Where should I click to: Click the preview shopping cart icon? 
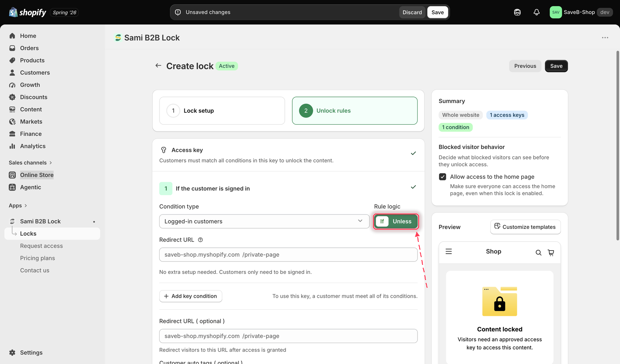(551, 253)
